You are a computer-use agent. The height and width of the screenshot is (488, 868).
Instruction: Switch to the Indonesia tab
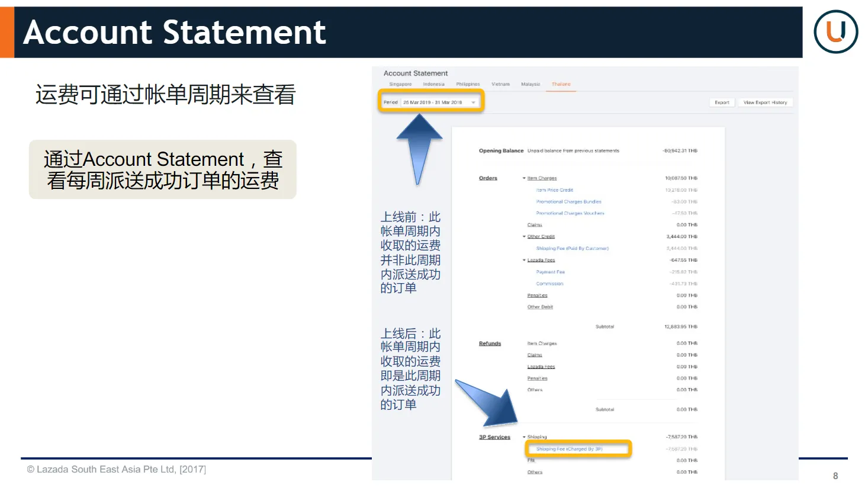(434, 84)
